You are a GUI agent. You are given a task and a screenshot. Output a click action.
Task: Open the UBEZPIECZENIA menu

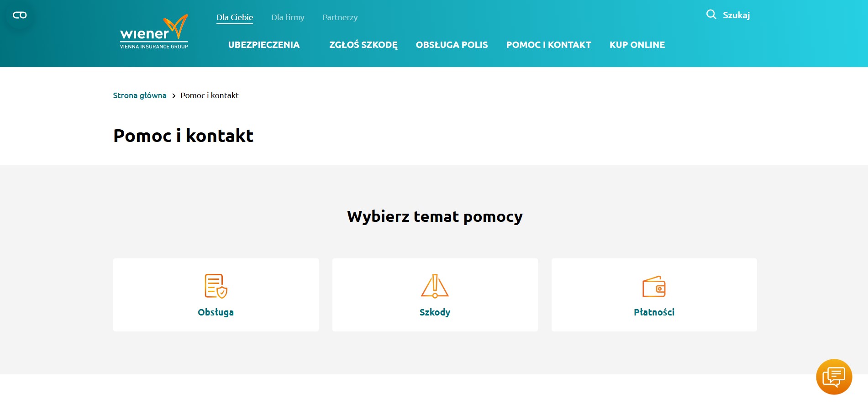click(x=264, y=45)
